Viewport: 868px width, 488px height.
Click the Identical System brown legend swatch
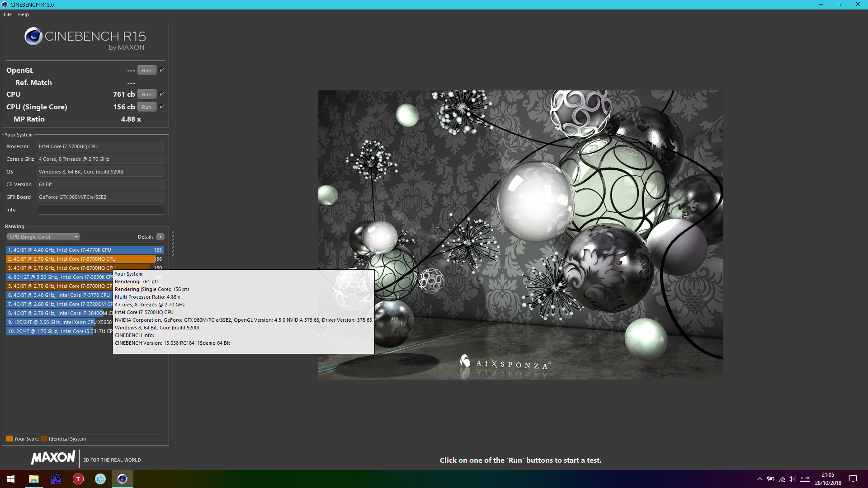coord(44,439)
